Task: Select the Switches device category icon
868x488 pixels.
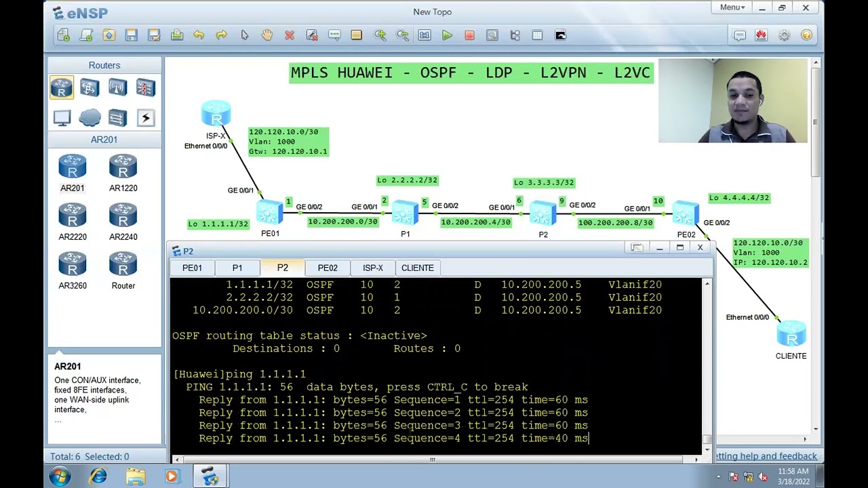Action: 90,88
